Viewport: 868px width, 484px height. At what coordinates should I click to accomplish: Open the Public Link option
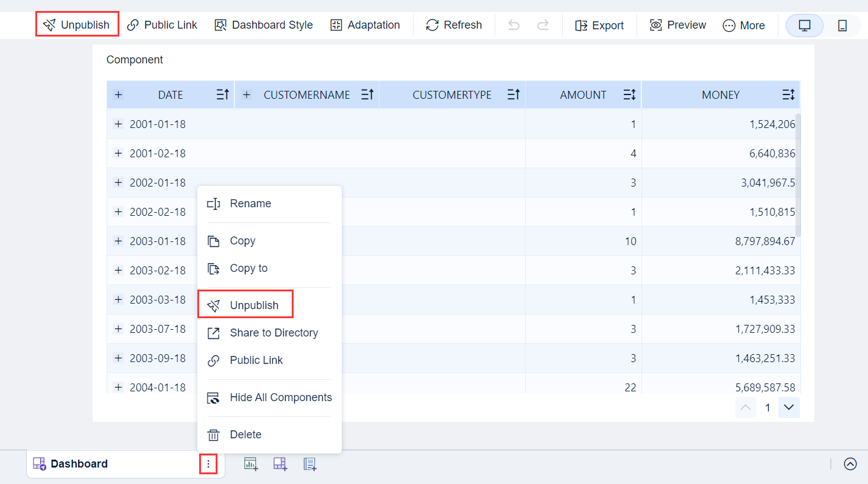162,25
